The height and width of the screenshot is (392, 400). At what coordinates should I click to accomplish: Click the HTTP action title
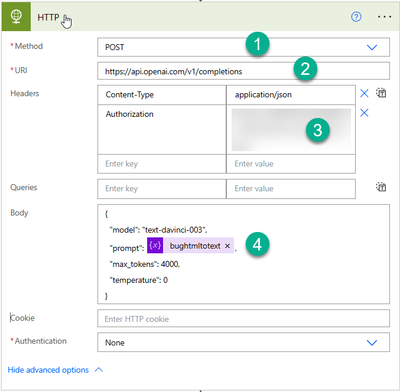coord(48,17)
